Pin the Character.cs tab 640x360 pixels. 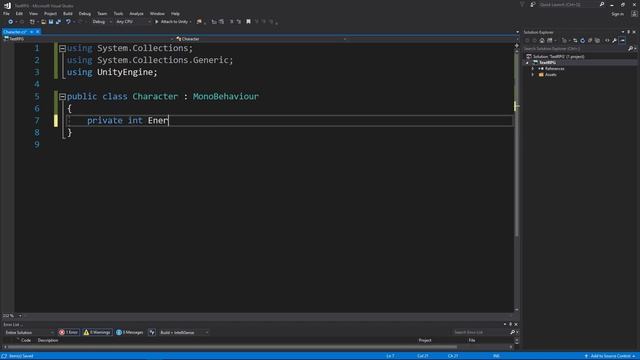pos(31,32)
